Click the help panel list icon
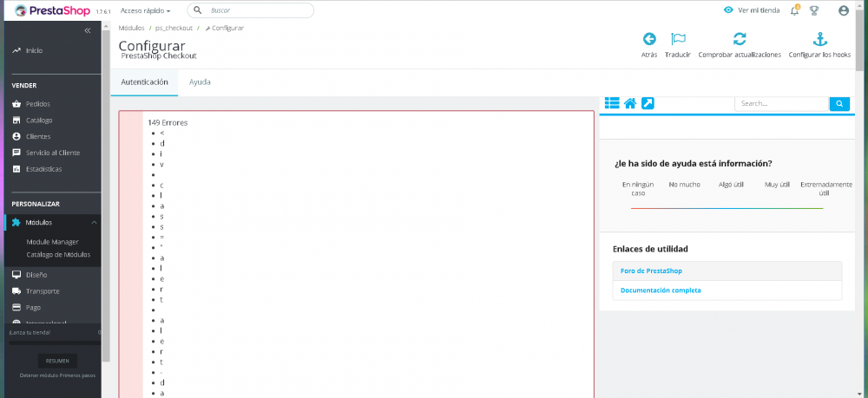Image resolution: width=868 pixels, height=398 pixels. click(x=612, y=103)
